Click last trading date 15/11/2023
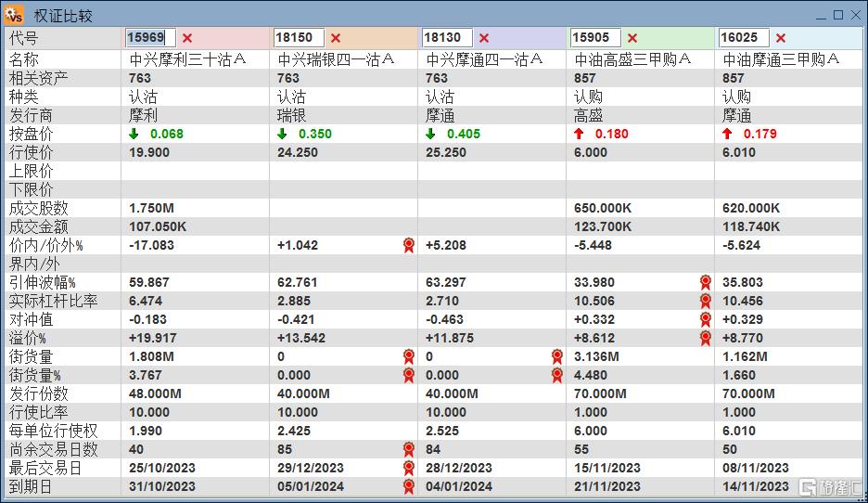 coord(607,468)
